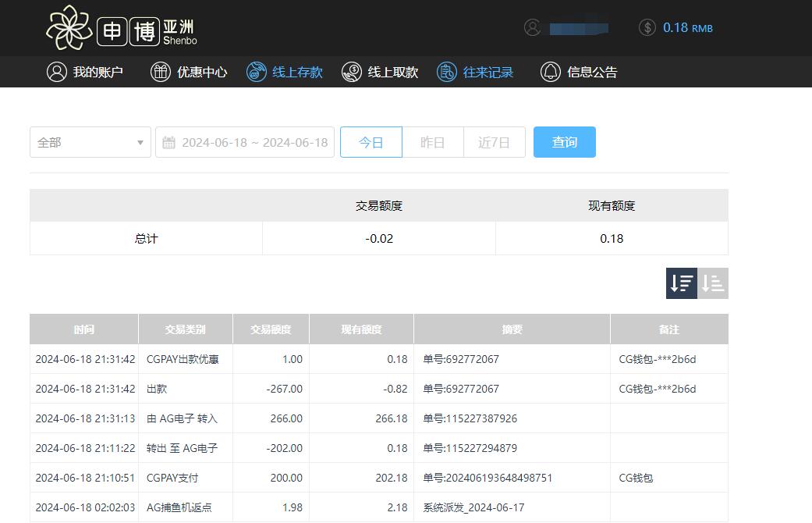The image size is (812, 523).
Task: Click the dollar sign balance icon
Action: coord(647,27)
